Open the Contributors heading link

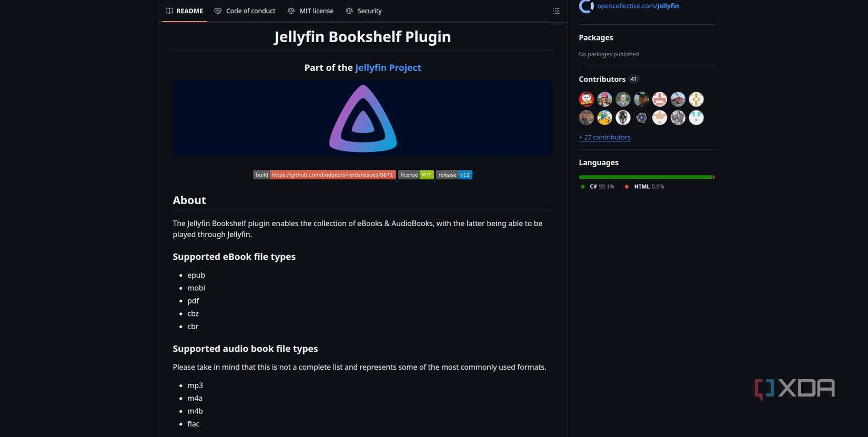(x=602, y=79)
